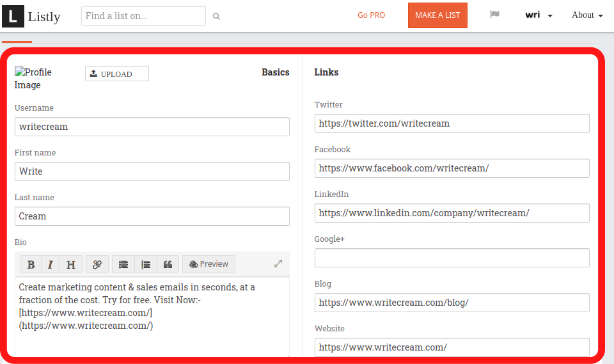Click the Facebook link field
614x364 pixels.
[452, 168]
